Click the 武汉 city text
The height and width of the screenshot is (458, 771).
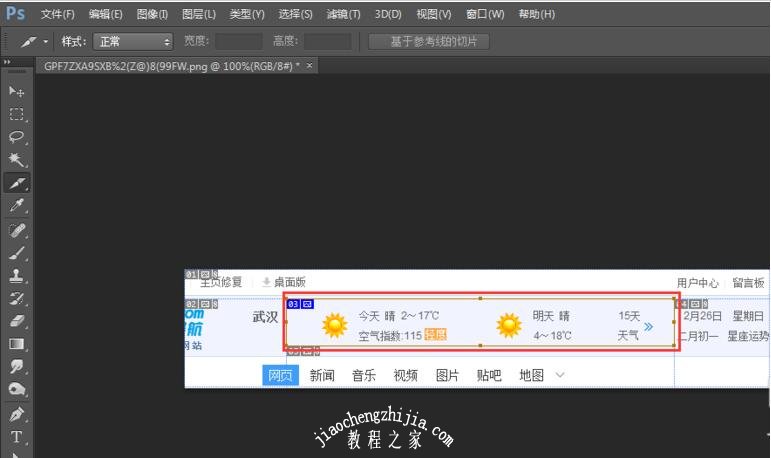coord(265,316)
